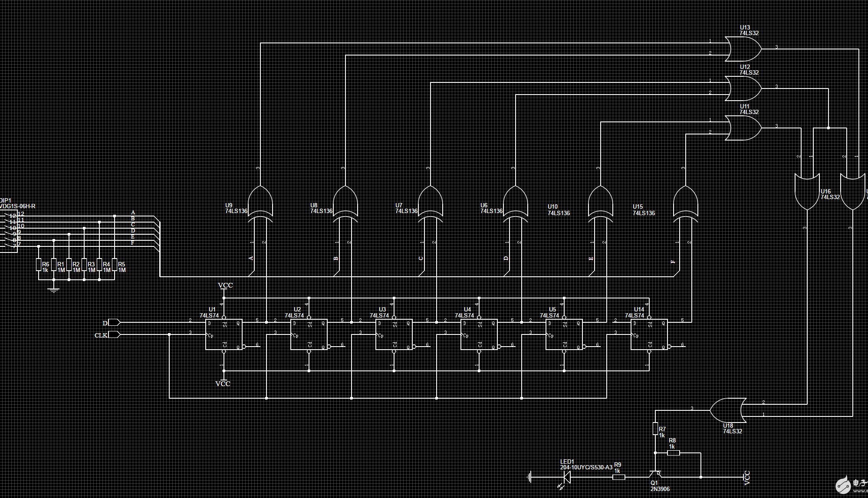Viewport: 868px width, 498px height.
Task: Select the U18 74LS32 OR gate symbol
Action: click(728, 410)
